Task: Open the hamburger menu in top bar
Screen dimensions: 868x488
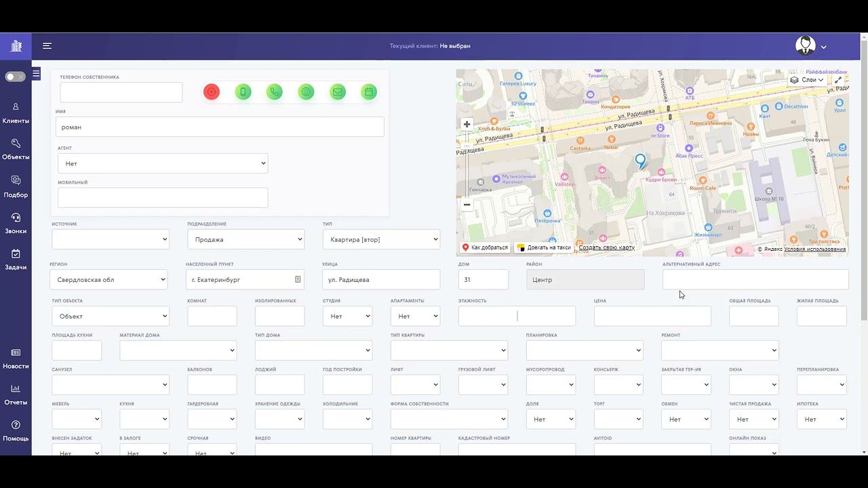Action: point(47,46)
